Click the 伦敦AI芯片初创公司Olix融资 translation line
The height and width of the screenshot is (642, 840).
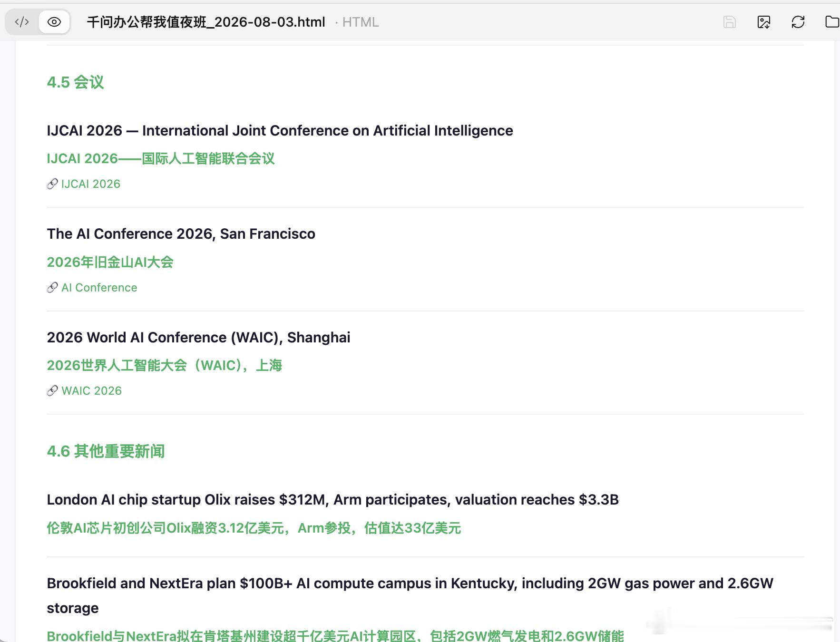pyautogui.click(x=254, y=528)
